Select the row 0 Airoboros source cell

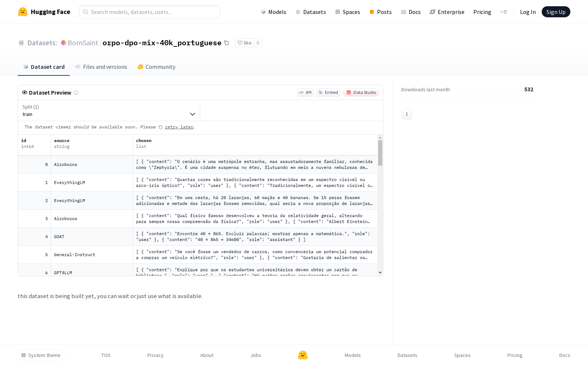[92, 164]
